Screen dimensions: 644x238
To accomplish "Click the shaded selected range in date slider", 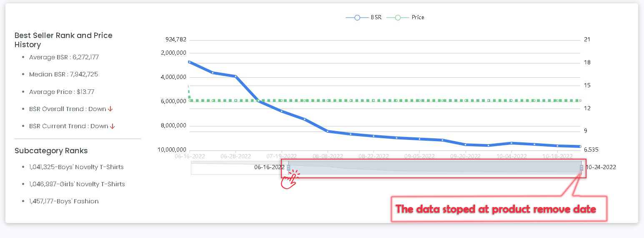I will click(x=434, y=167).
